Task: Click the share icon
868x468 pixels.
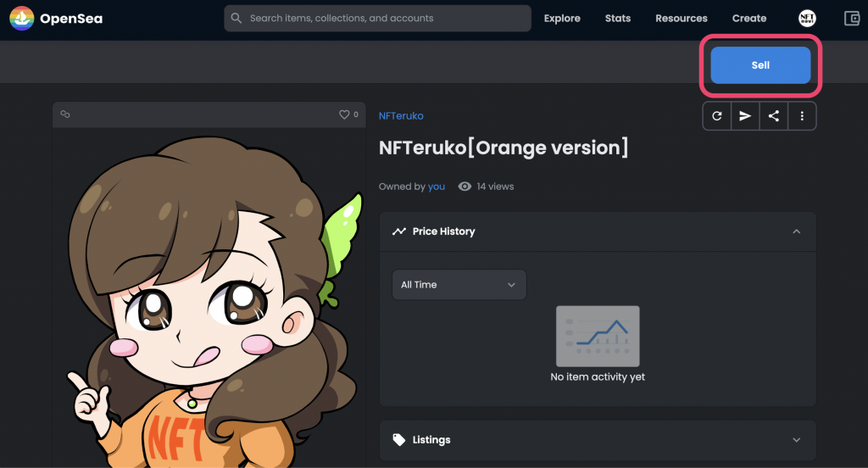Action: 774,116
